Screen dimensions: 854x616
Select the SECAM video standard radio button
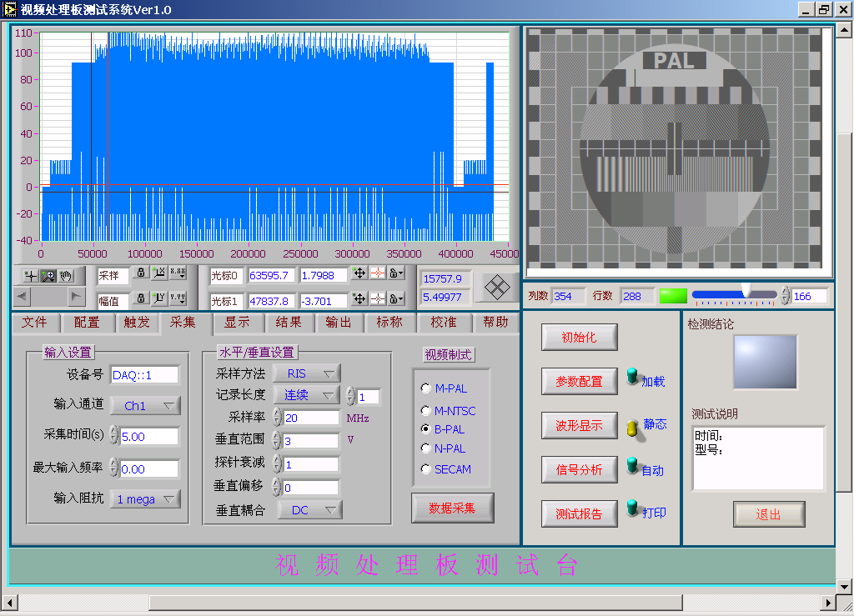pyautogui.click(x=426, y=469)
